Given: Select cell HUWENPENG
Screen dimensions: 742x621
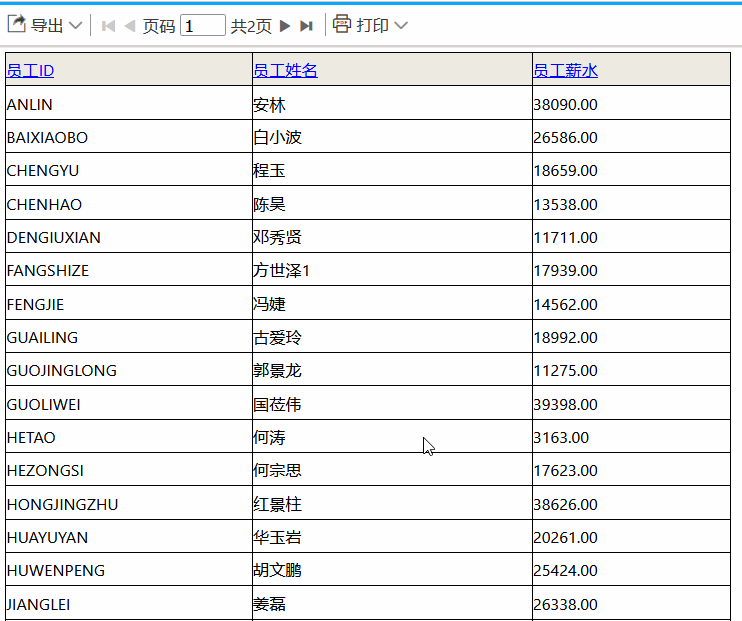Looking at the screenshot, I should [129, 569].
